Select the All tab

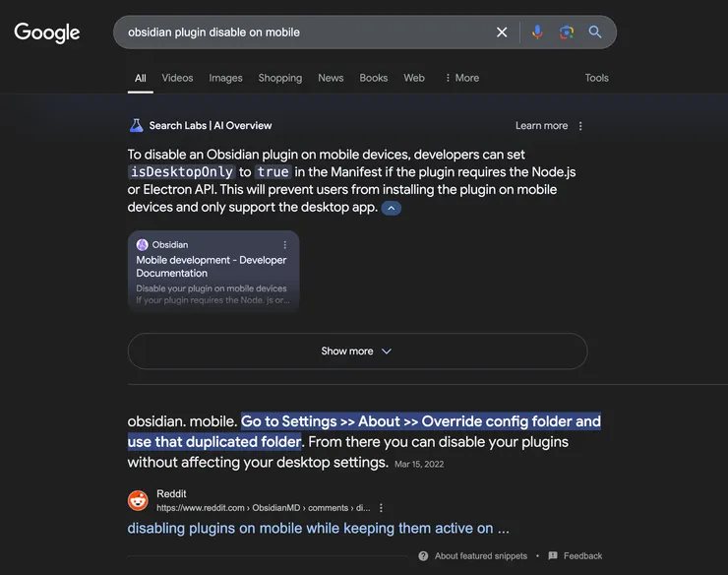click(x=141, y=78)
